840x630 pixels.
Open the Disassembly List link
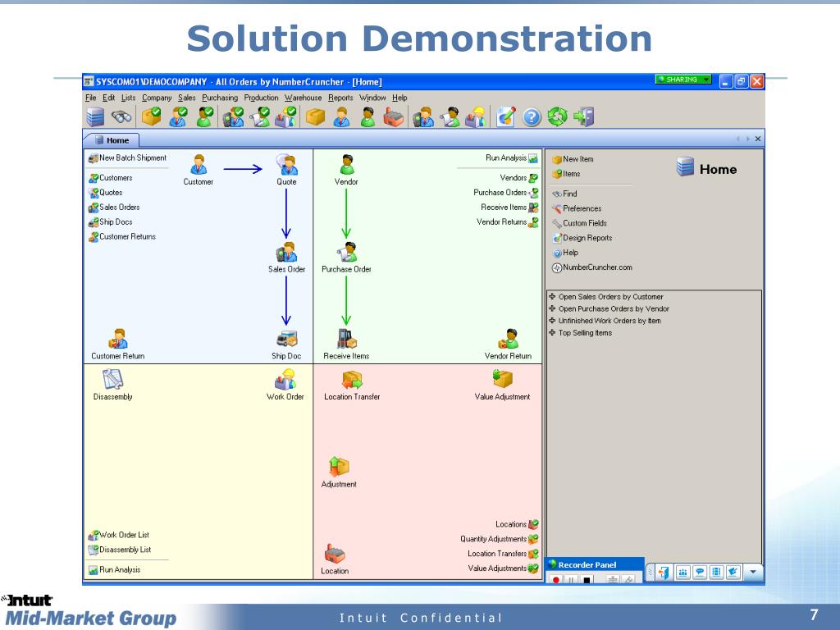pos(120,550)
